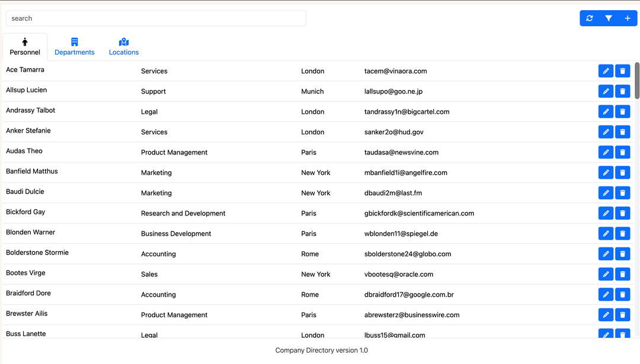Screen dimensions: 640x364
Task: Select the Personnel tab
Action: (25, 47)
